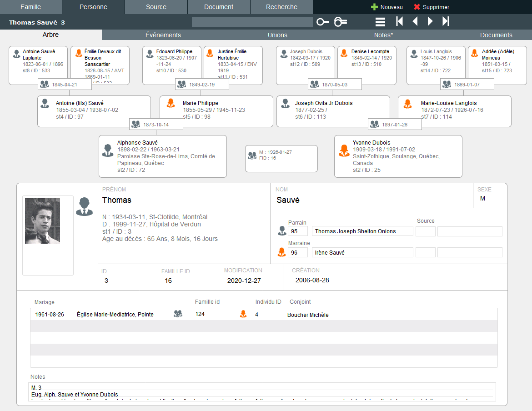Open the Famille top menu tab
The image size is (532, 411).
point(30,7)
